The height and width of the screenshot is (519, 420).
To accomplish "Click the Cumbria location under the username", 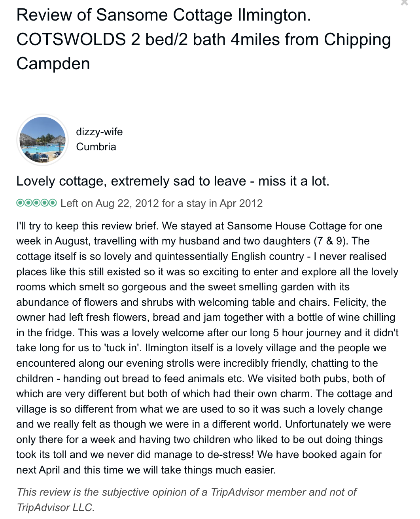I will click(96, 147).
